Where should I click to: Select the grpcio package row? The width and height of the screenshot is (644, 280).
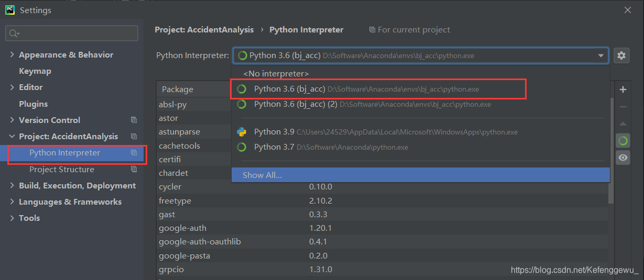[383, 270]
